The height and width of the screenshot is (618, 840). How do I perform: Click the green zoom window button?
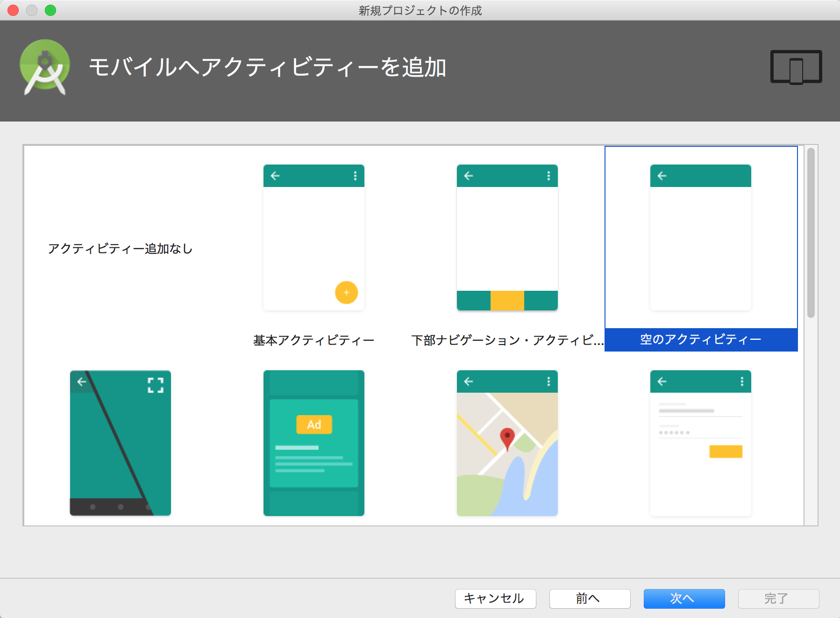(50, 10)
